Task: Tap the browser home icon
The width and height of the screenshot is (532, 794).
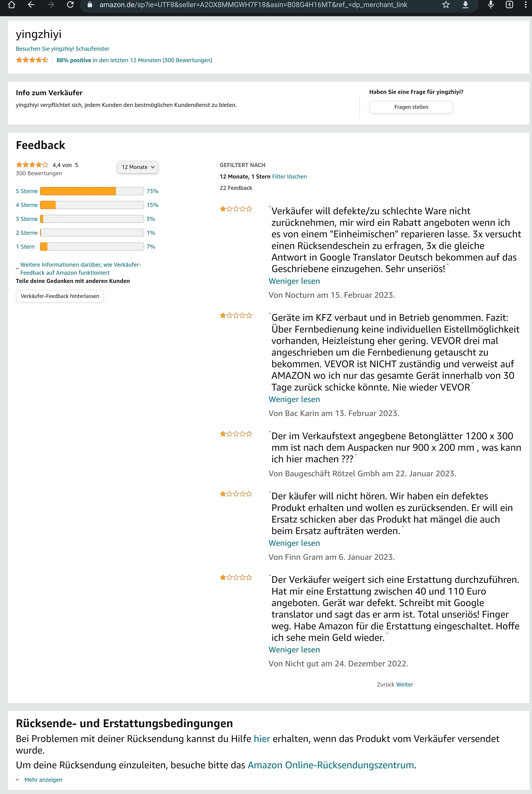Action: 12,5
